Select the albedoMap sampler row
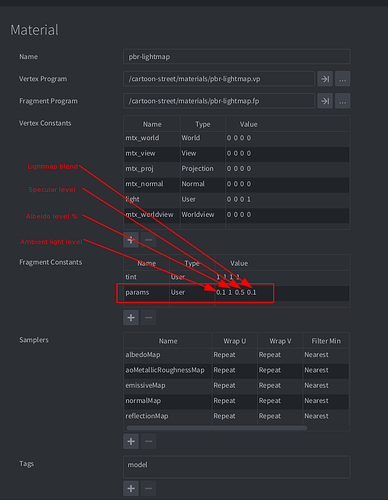This screenshot has width=388, height=500. tap(237, 355)
